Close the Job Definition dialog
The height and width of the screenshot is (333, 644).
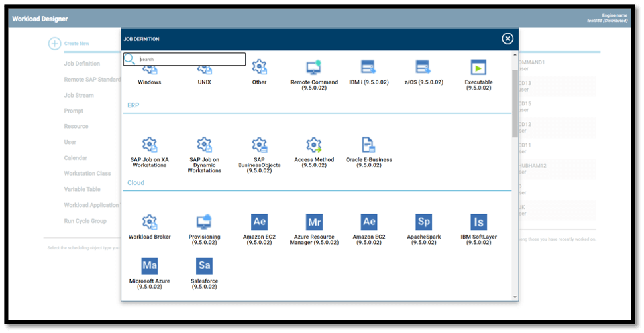[508, 38]
